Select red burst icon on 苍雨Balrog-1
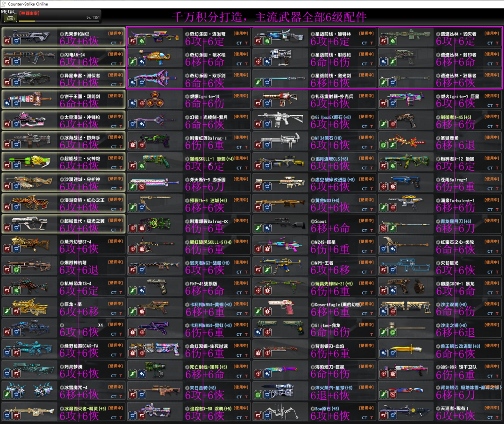 [x=392, y=187]
